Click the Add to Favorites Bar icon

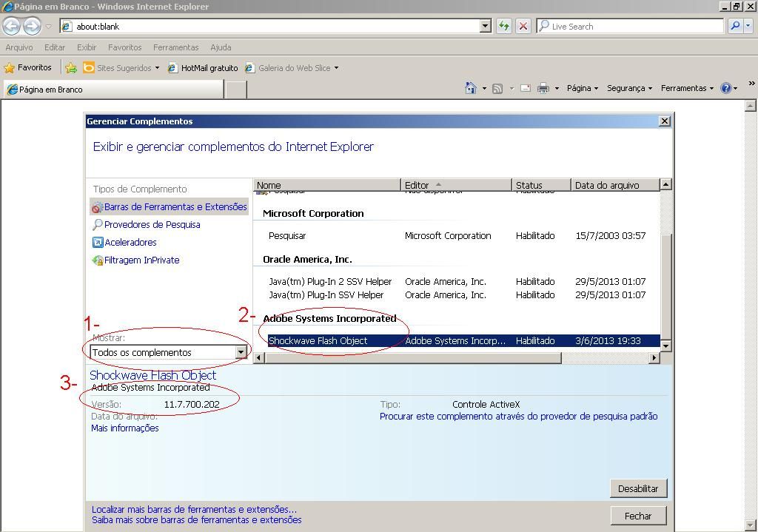(x=71, y=67)
